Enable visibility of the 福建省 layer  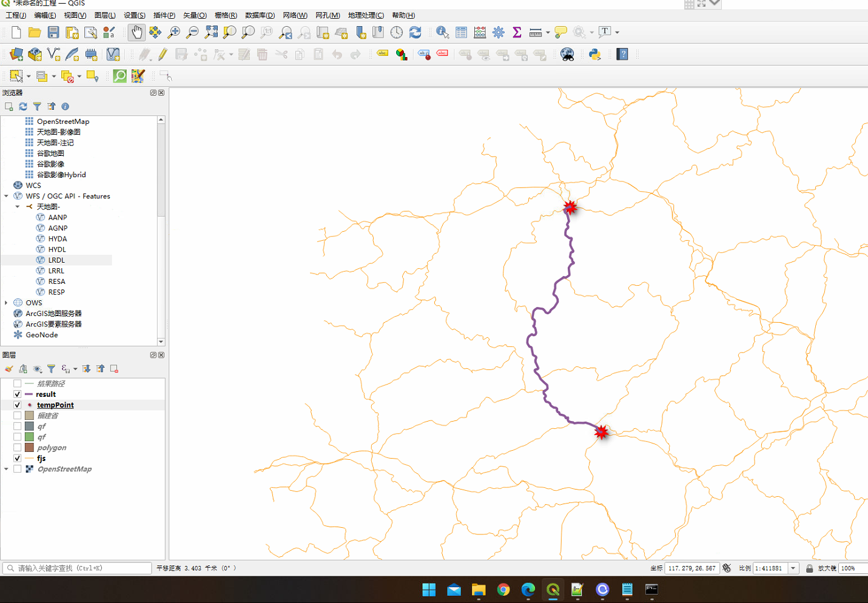(17, 415)
